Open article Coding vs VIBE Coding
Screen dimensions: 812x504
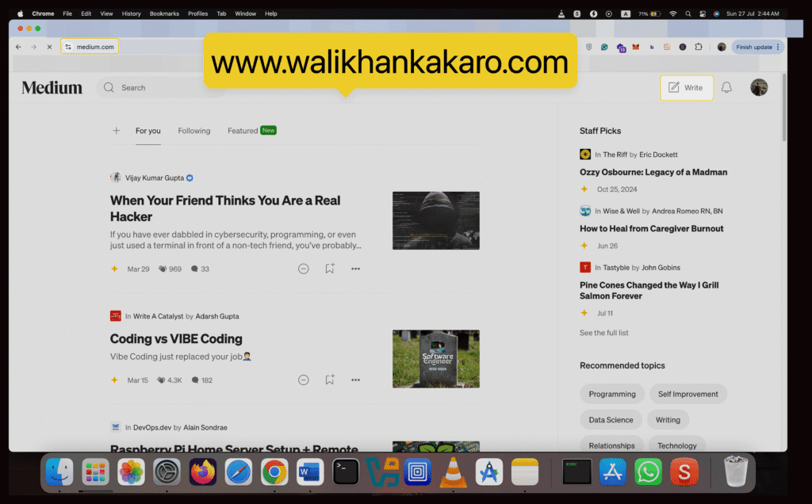[x=176, y=338]
